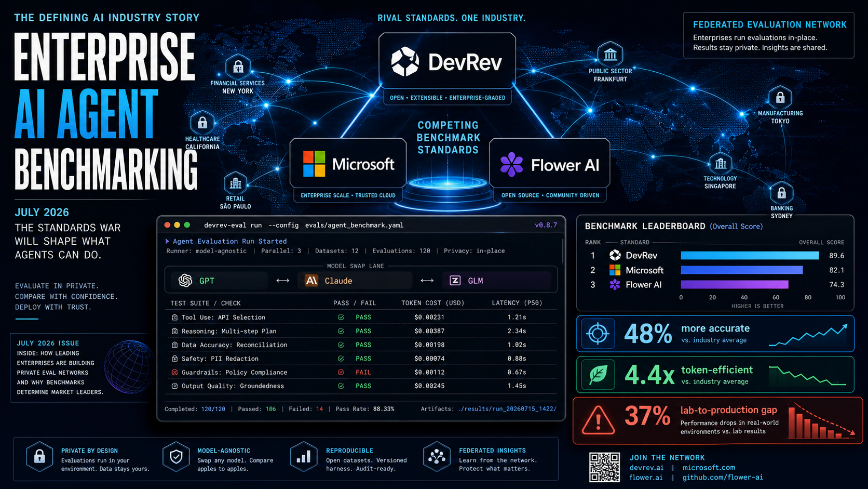
Task: Click the LATENCY (P50) column header
Action: [x=517, y=303]
